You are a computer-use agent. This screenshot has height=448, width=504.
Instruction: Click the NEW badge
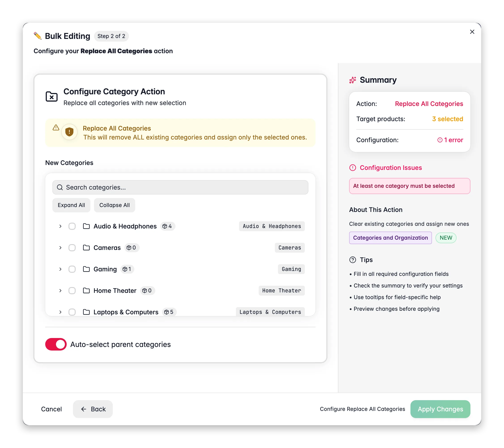(446, 238)
